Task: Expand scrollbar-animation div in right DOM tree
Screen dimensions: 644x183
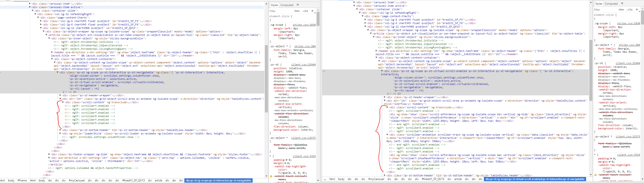Action: pos(387,135)
